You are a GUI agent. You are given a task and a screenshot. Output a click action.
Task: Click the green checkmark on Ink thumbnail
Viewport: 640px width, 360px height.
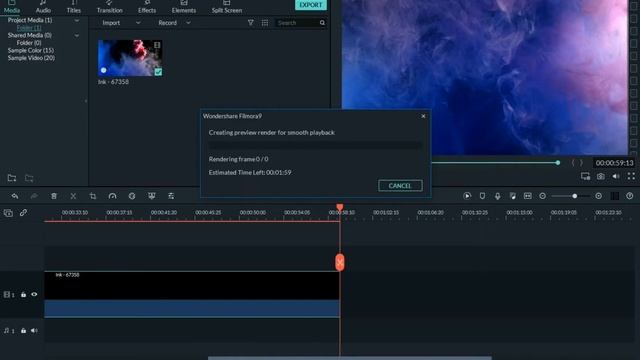point(158,72)
